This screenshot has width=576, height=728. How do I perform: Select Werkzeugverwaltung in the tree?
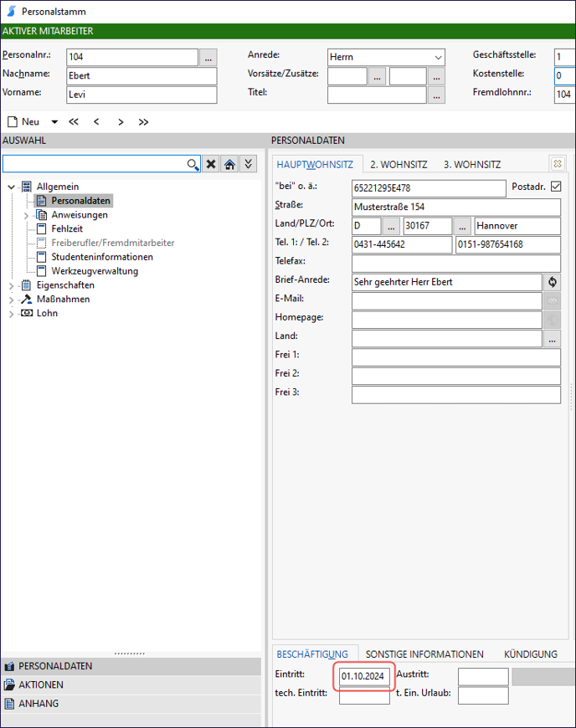(95, 271)
